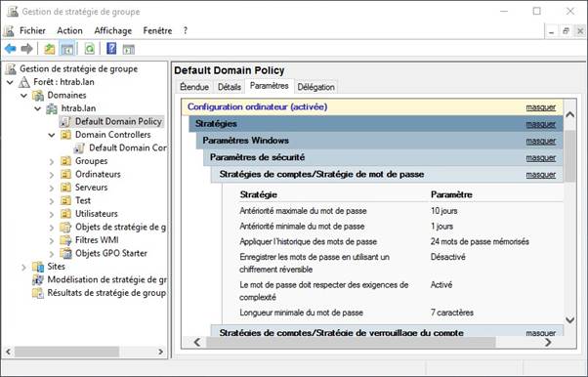Click the Utilisateurs OU folder icon
The height and width of the screenshot is (377, 588).
tap(65, 214)
